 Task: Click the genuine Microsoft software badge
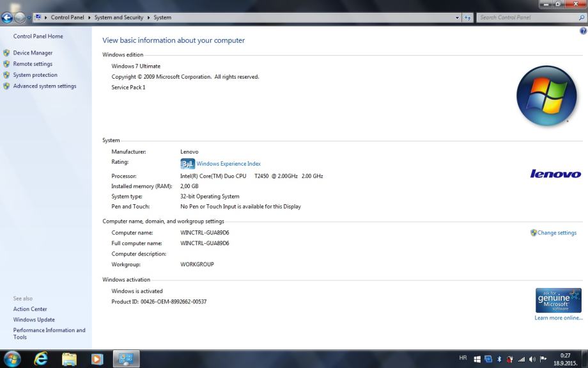coord(559,300)
